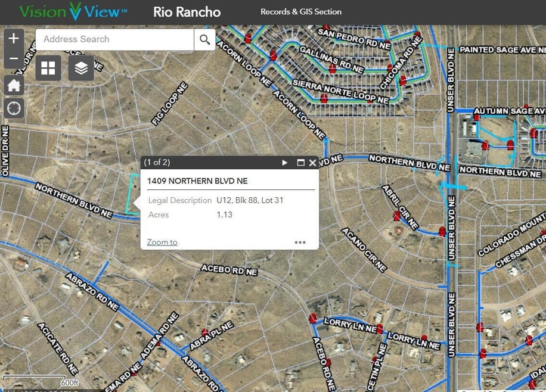Maximize the parcel info popup
Screen dimensions: 546x392
tap(300, 163)
